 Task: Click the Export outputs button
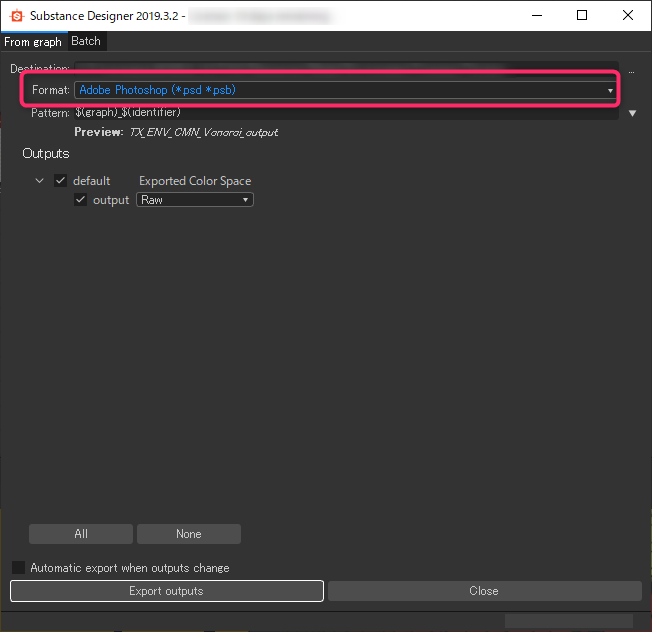tap(167, 591)
